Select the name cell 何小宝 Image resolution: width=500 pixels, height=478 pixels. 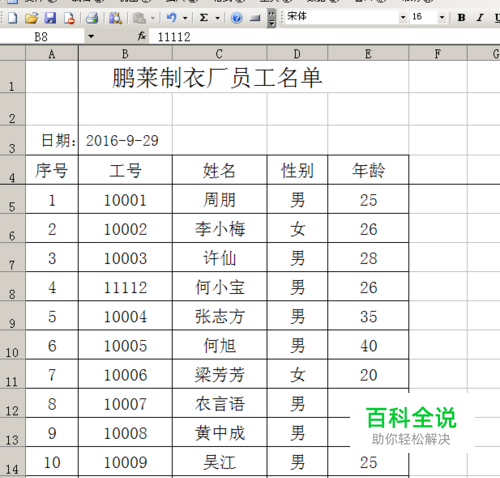pyautogui.click(x=219, y=287)
